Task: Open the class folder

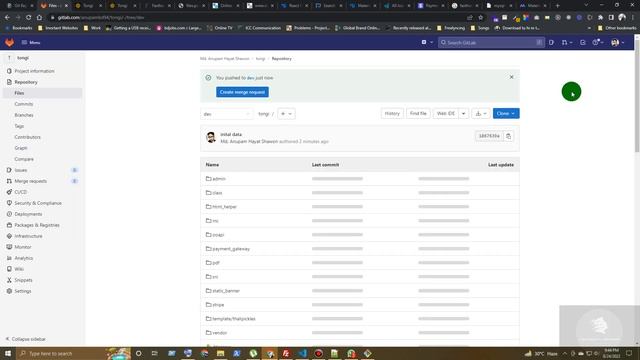Action: pos(217,193)
